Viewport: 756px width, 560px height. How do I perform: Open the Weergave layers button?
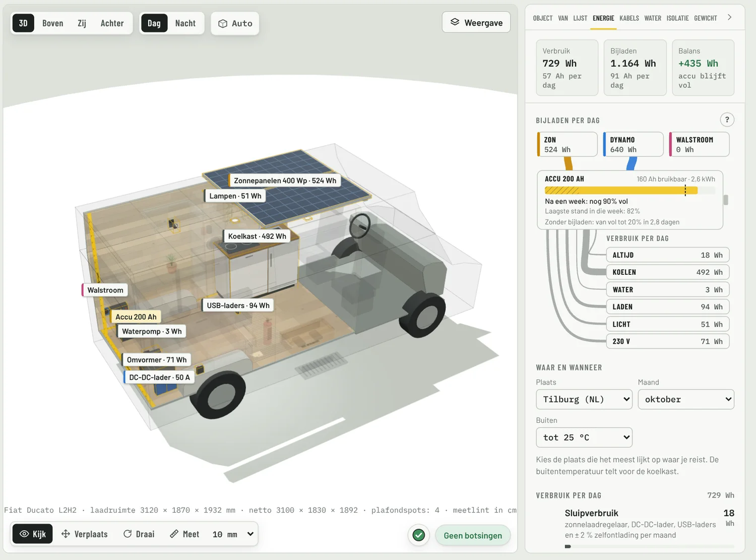[476, 23]
